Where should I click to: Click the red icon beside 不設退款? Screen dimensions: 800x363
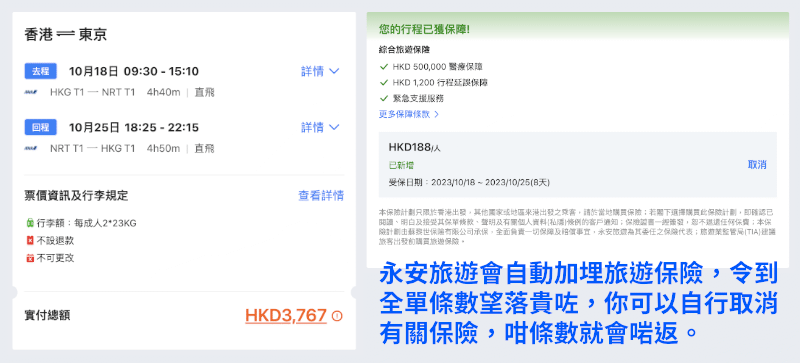(x=30, y=240)
